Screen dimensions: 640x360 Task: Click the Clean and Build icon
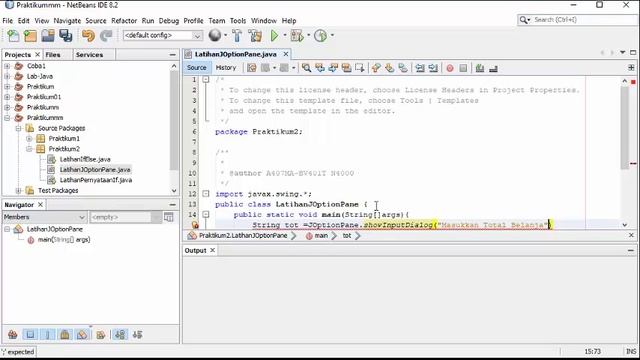(256, 36)
